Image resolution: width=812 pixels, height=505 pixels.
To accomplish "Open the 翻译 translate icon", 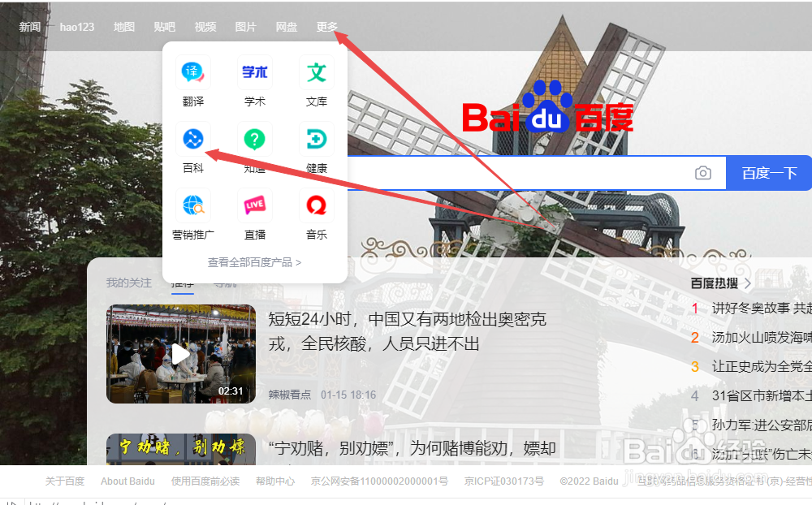I will 192,72.
